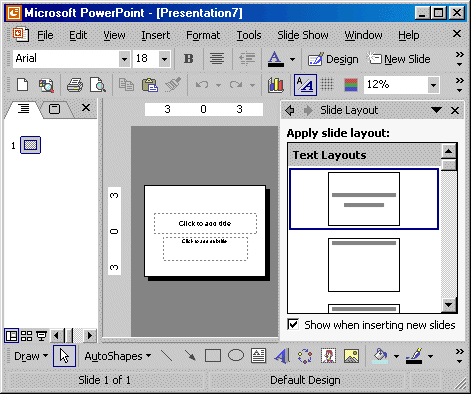Select the Oval drawing tool
Image resolution: width=471 pixels, height=394 pixels.
(x=236, y=355)
